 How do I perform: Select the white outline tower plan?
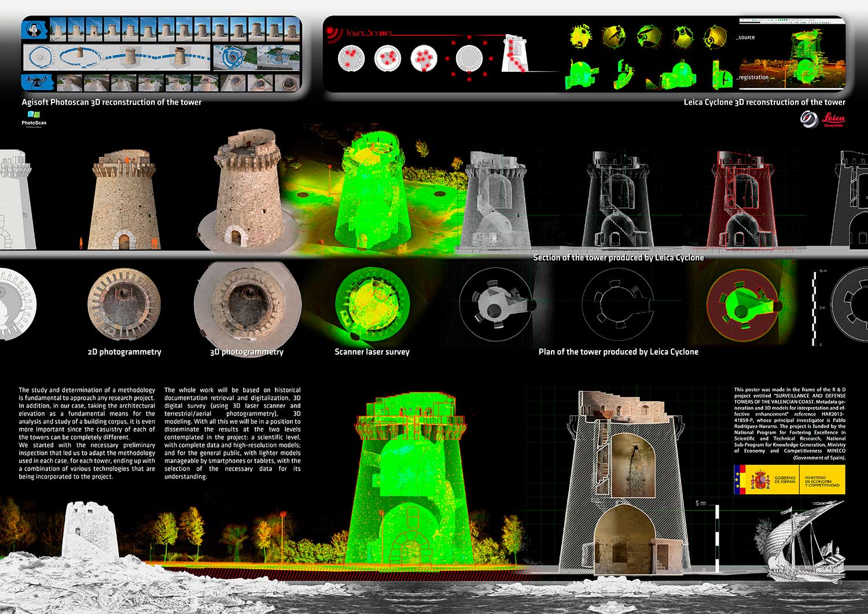pyautogui.click(x=617, y=304)
